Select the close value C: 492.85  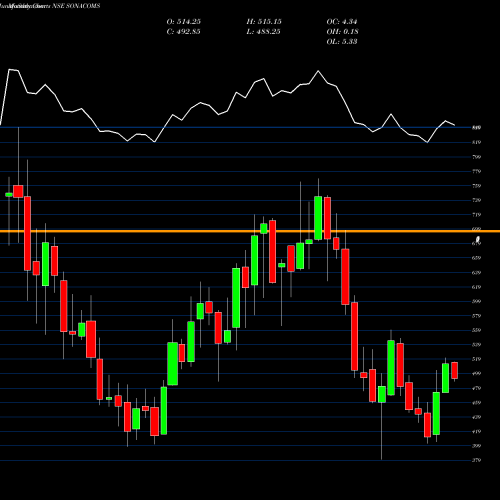click(x=184, y=32)
